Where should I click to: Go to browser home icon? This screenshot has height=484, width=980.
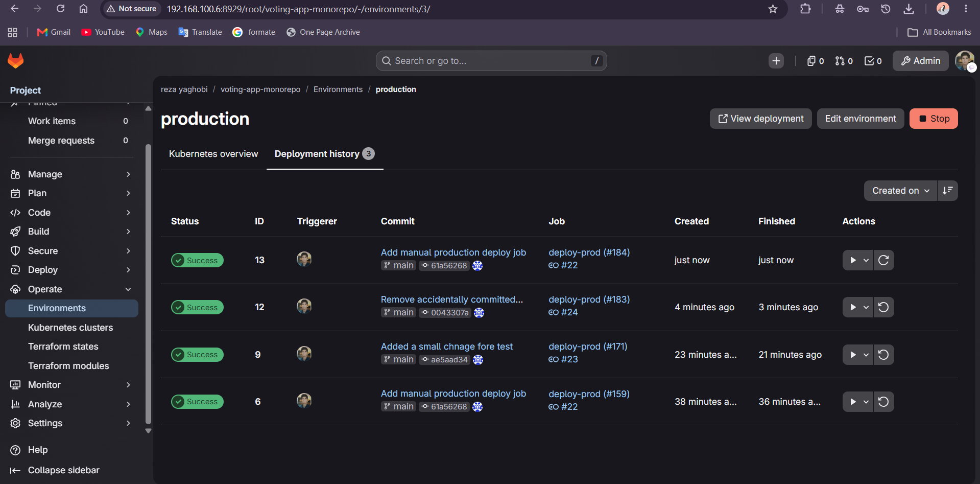pyautogui.click(x=83, y=9)
